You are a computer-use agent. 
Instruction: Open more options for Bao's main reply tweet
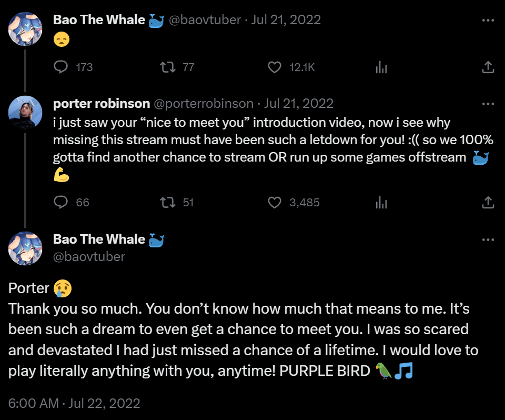488,240
